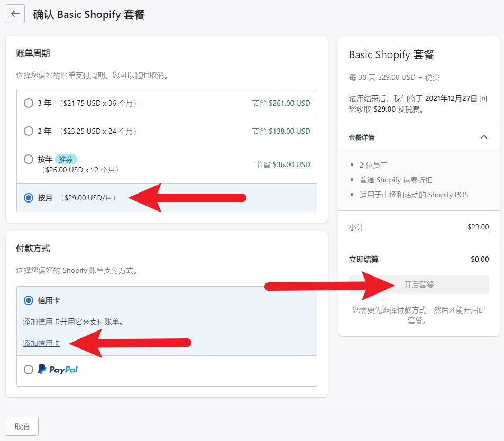This screenshot has height=441, width=504.
Task: Choose the 信用卡 payment radio button
Action: [x=29, y=300]
